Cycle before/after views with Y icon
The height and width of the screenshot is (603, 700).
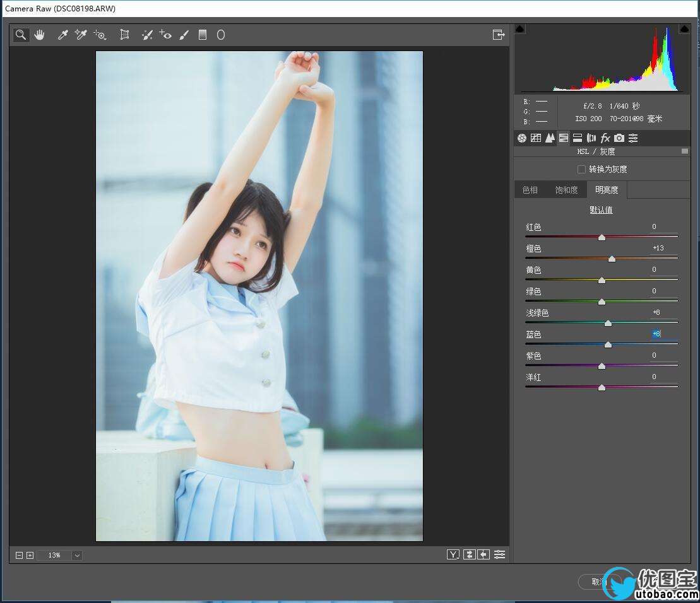[453, 554]
